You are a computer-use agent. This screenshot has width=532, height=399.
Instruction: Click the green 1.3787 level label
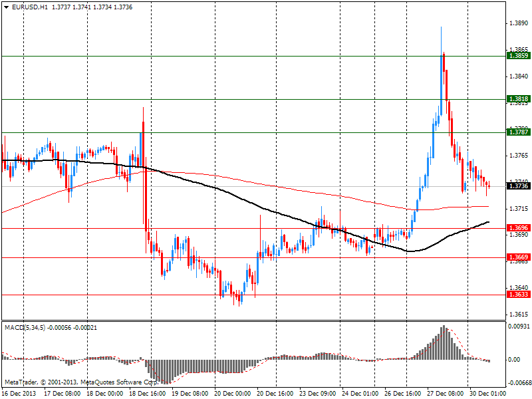pos(519,132)
